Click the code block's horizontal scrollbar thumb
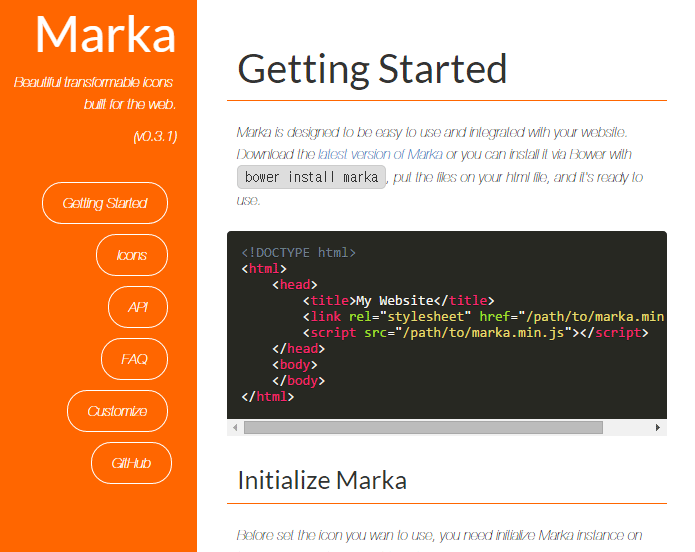The image size is (695, 552). (x=423, y=427)
